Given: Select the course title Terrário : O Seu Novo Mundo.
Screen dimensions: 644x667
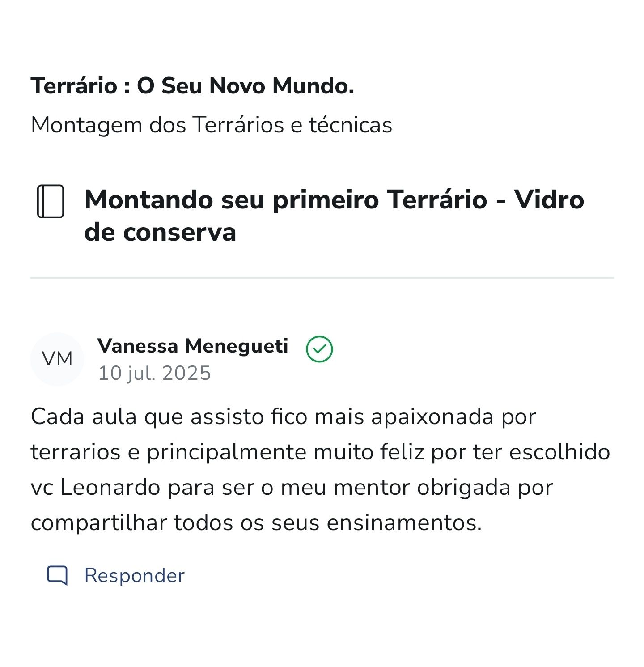Looking at the screenshot, I should [x=192, y=86].
